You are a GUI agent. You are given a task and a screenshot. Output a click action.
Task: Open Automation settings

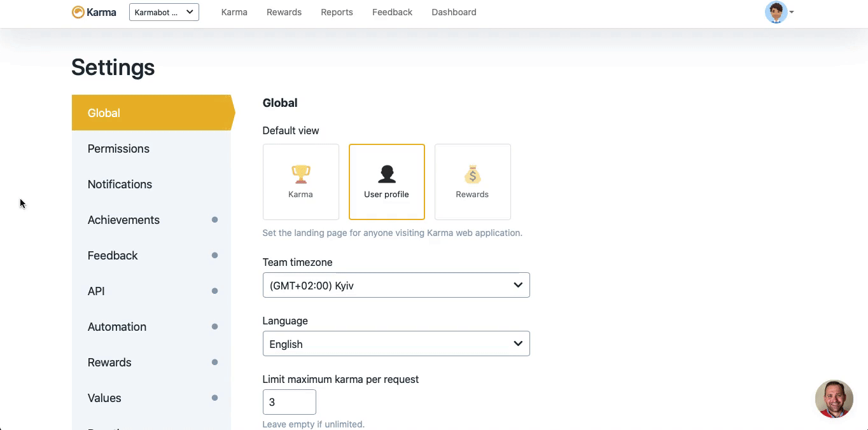click(151, 326)
